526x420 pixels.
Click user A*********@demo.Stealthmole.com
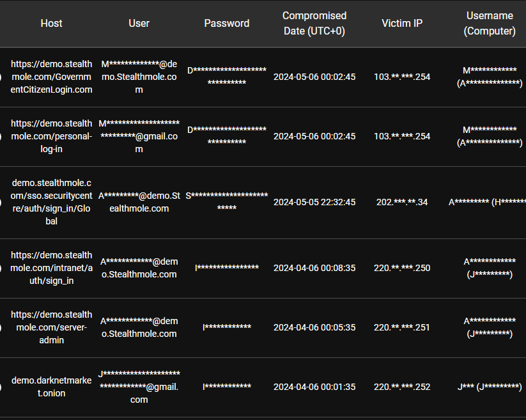(x=139, y=202)
